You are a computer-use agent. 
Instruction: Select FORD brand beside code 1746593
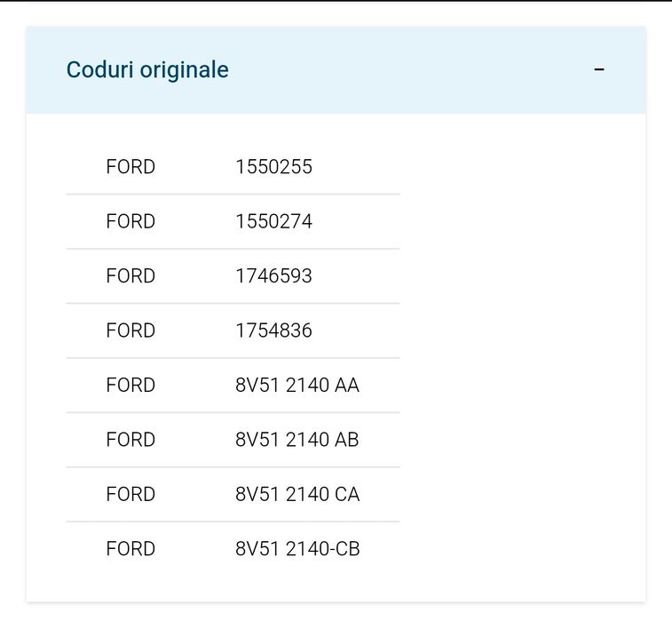coord(130,276)
